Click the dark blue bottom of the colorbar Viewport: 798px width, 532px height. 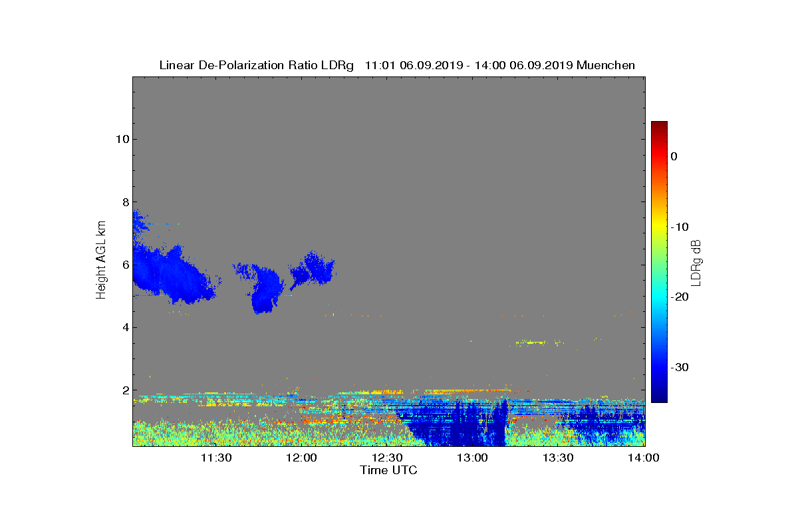(x=659, y=396)
